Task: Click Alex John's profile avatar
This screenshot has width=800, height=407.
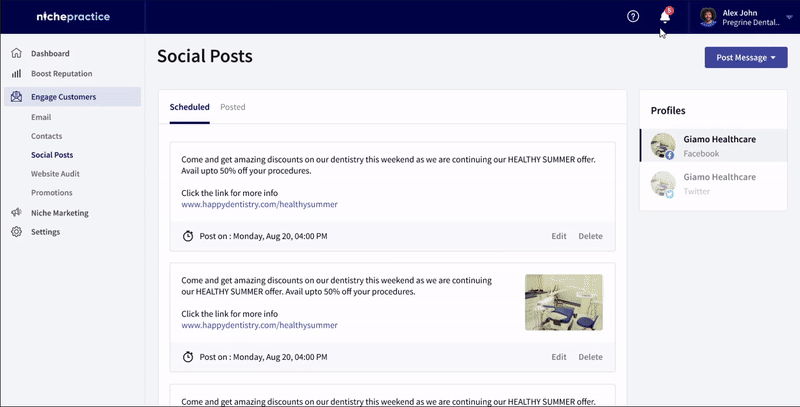Action: (708, 17)
